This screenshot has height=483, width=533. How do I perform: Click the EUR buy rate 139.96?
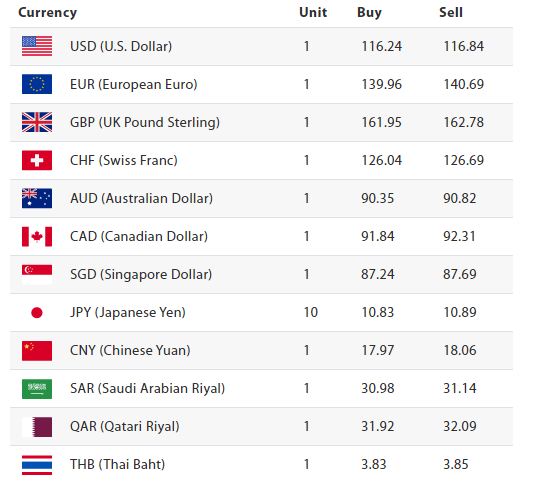(x=381, y=84)
